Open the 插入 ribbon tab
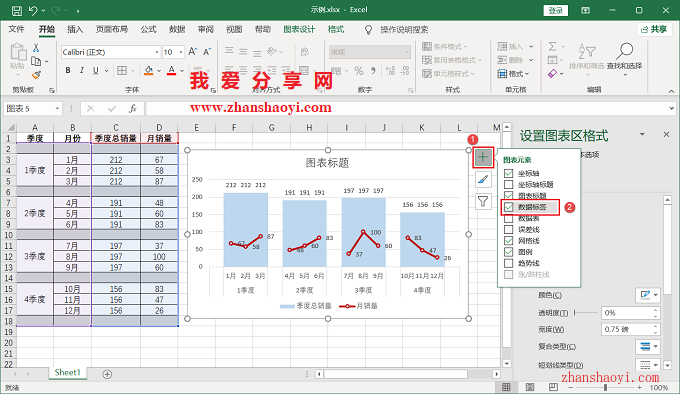The width and height of the screenshot is (680, 394). (x=75, y=29)
